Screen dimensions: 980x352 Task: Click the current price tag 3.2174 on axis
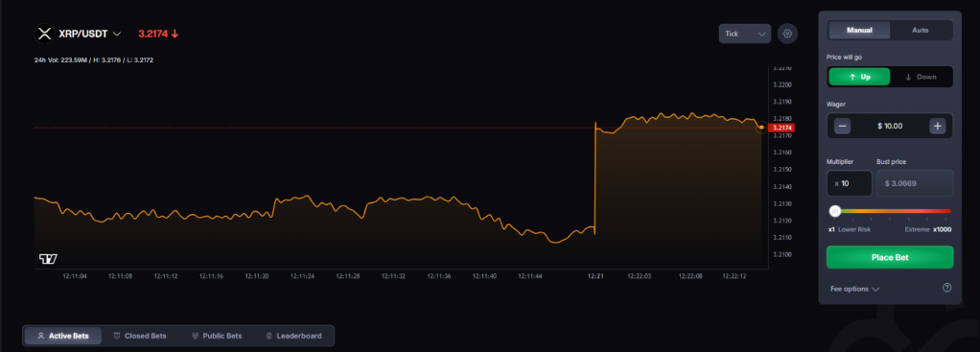782,128
